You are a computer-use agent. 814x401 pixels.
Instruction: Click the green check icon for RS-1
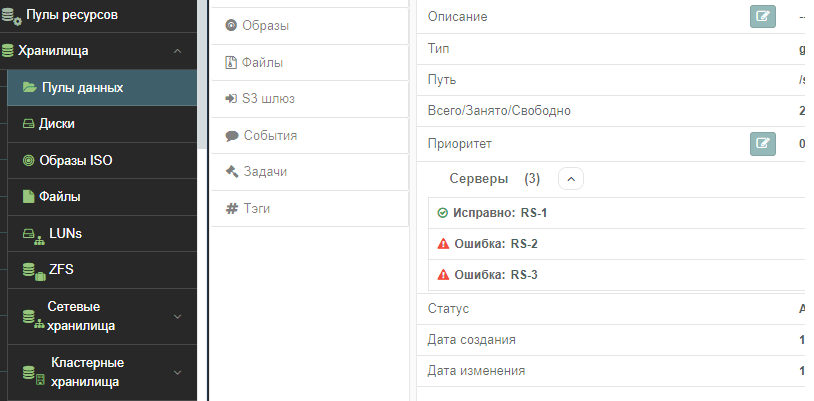point(443,213)
